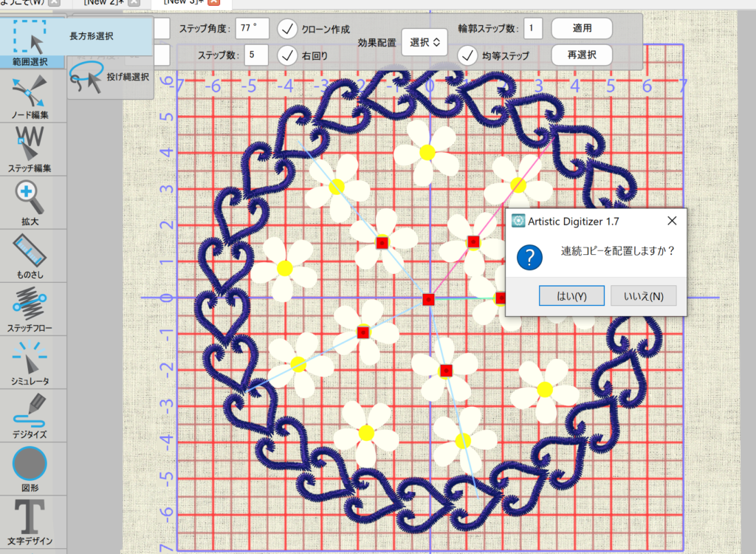Switch to the [New 2] document tab

pos(102,3)
